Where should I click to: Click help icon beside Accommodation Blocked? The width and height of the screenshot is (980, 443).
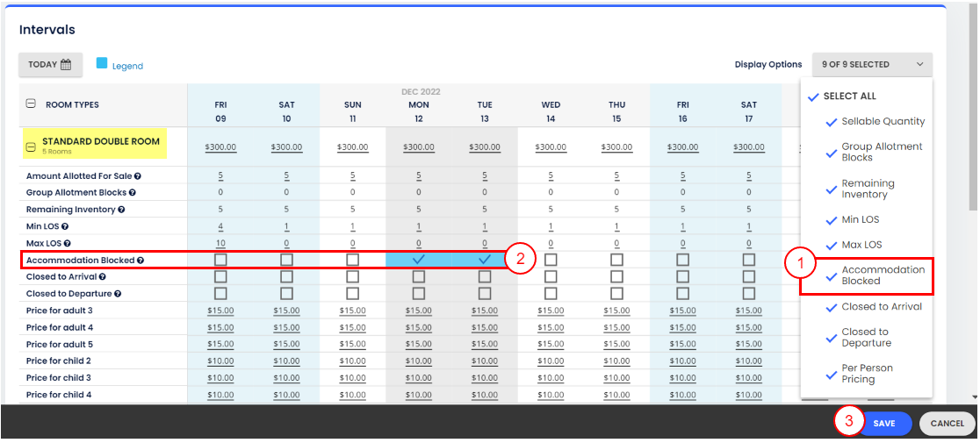(141, 261)
